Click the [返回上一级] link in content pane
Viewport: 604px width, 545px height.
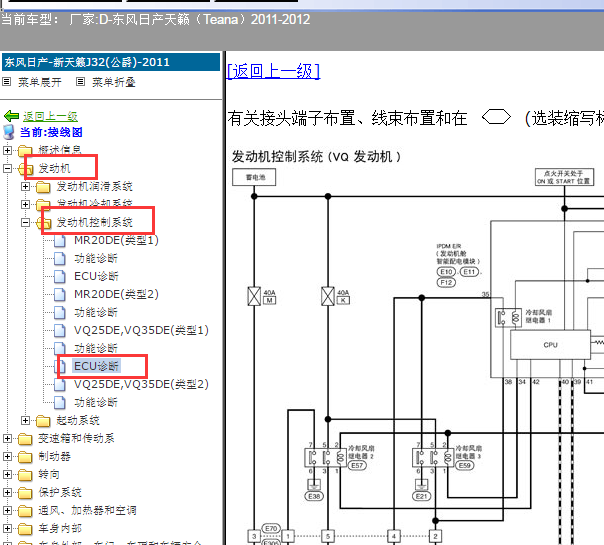click(273, 71)
